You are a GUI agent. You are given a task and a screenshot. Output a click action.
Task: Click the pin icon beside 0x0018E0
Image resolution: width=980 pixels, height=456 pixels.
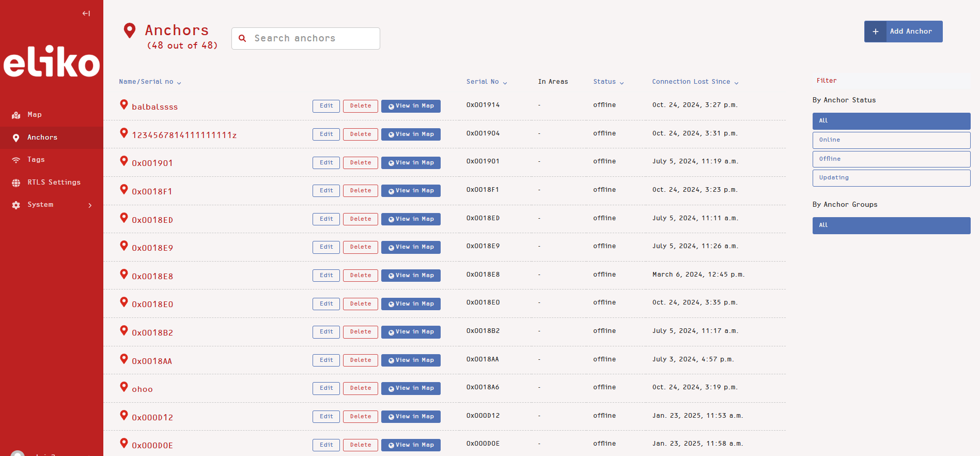[x=124, y=302]
